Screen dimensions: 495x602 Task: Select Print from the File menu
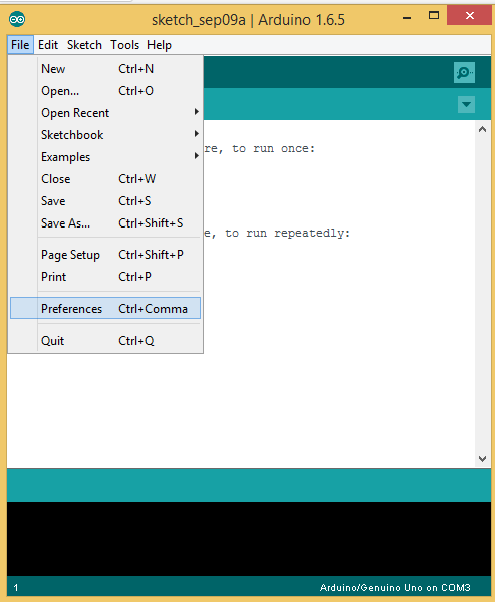[x=105, y=277]
